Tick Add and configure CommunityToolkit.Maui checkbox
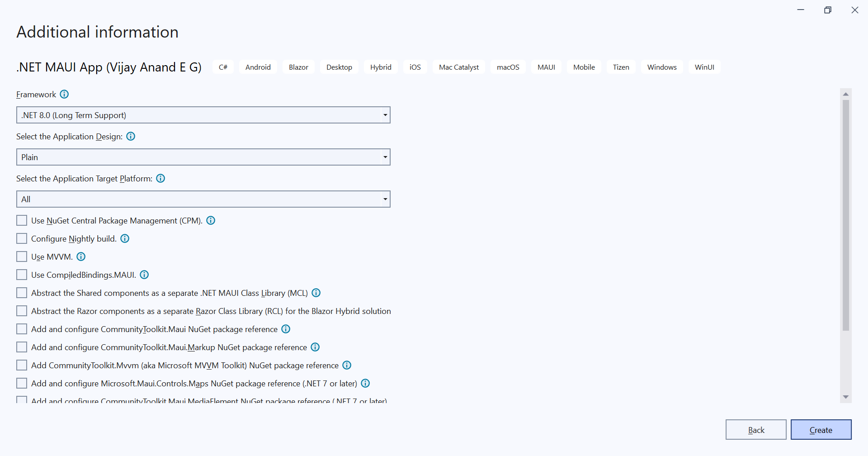The height and width of the screenshot is (456, 868). click(22, 329)
